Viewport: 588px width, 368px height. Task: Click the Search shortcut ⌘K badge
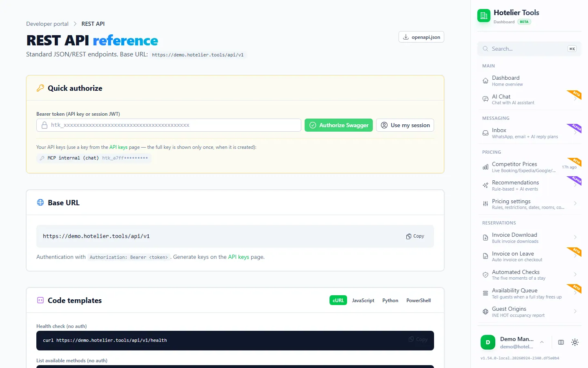(x=572, y=49)
